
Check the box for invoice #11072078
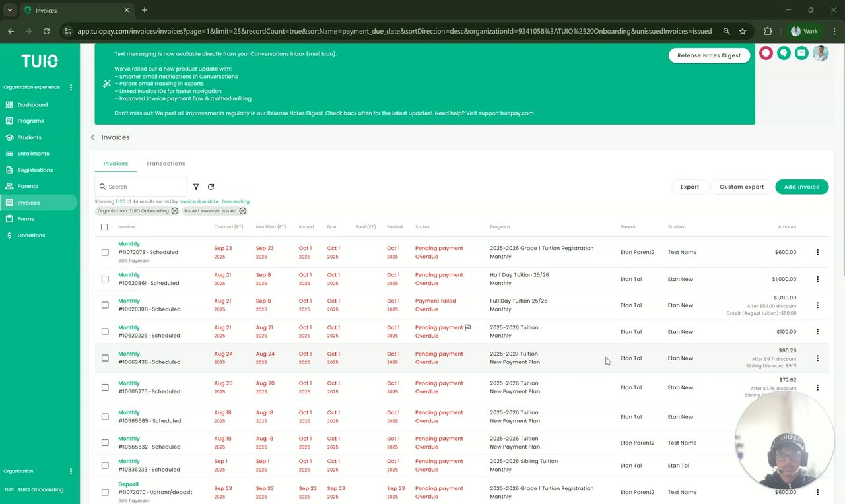(x=105, y=252)
